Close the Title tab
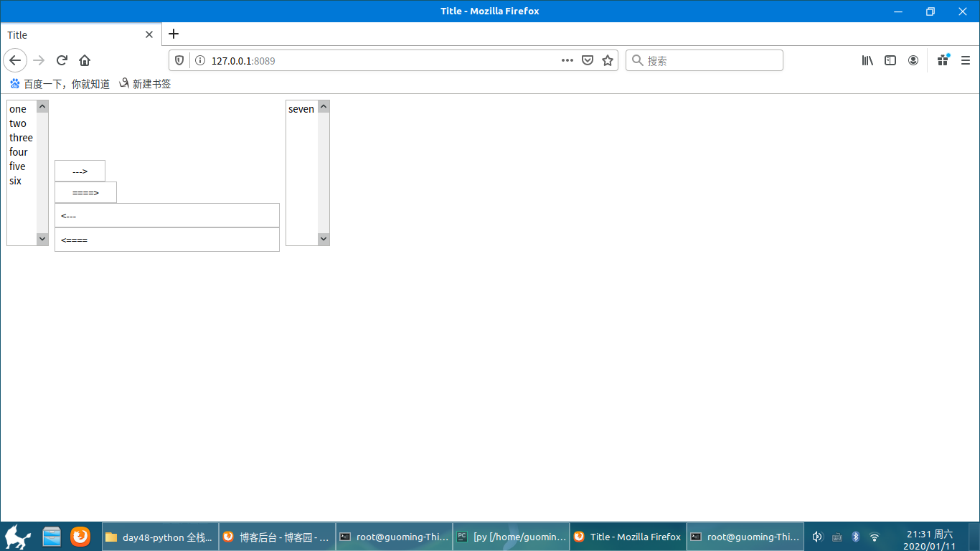This screenshot has height=551, width=980. 149,34
